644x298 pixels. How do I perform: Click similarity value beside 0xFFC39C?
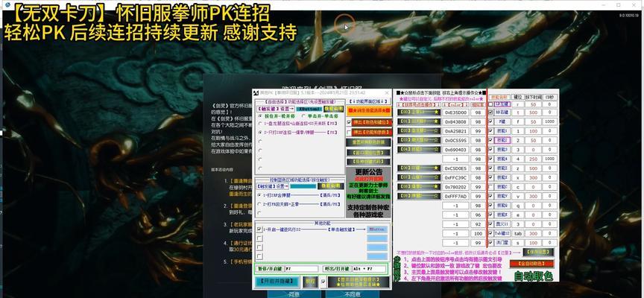[x=478, y=178]
